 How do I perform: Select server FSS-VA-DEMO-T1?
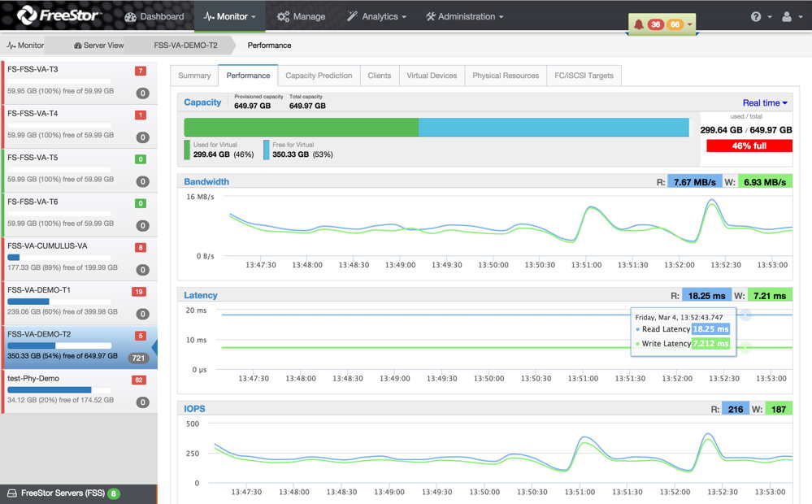pos(79,303)
